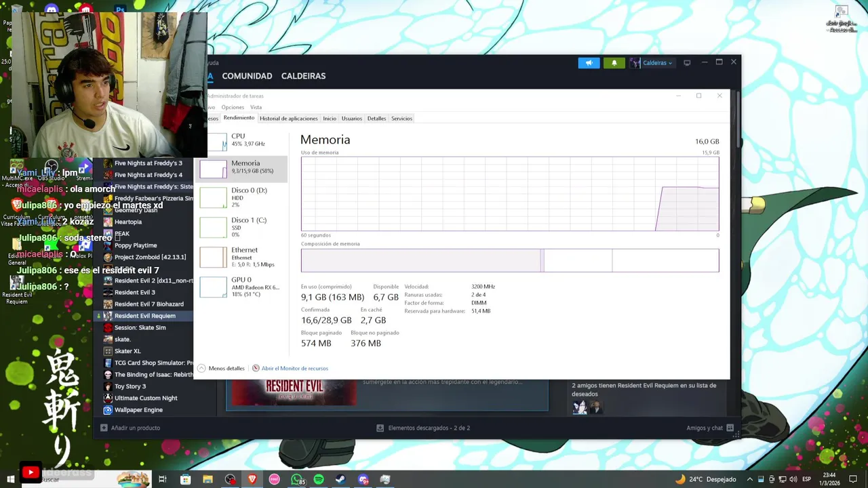Click Steam Big Picture monitor icon
The height and width of the screenshot is (488, 868).
tap(687, 63)
